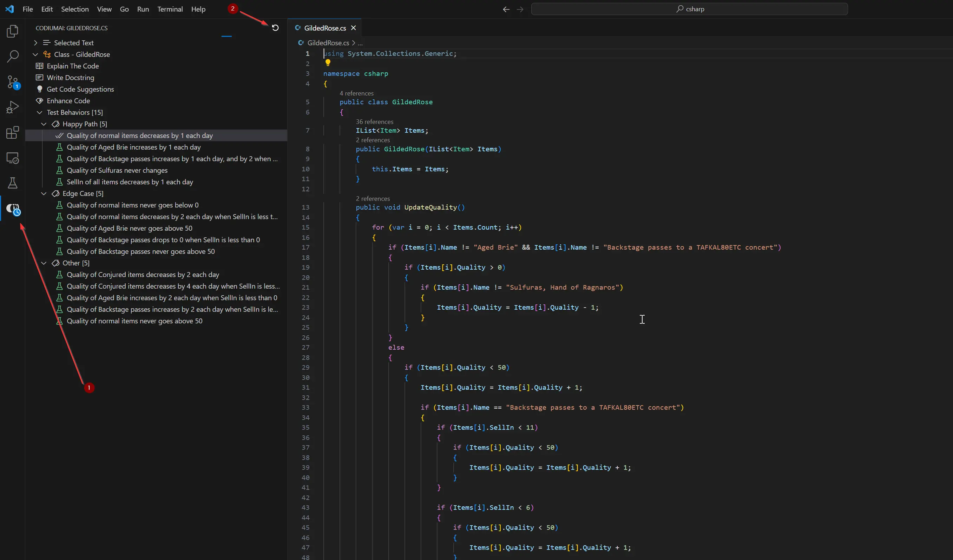Click the Go Back navigation arrow
953x560 pixels.
click(x=506, y=9)
